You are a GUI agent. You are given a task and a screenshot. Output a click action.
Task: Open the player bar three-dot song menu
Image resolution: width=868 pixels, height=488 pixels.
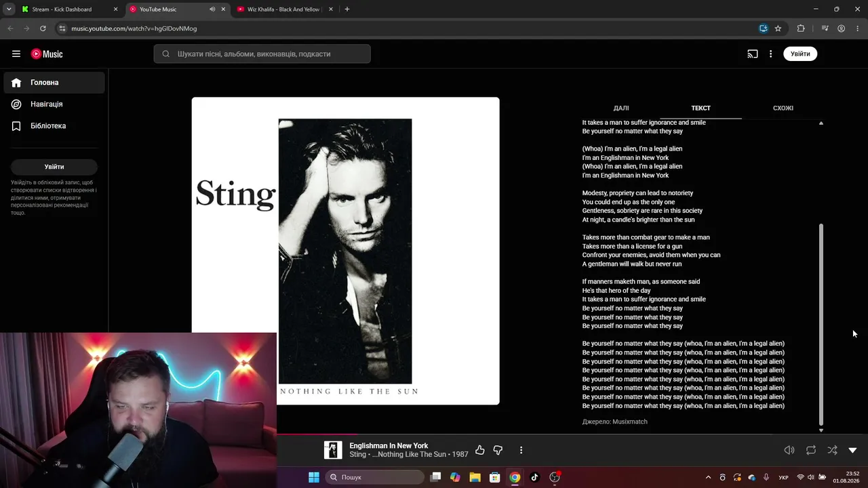521,450
